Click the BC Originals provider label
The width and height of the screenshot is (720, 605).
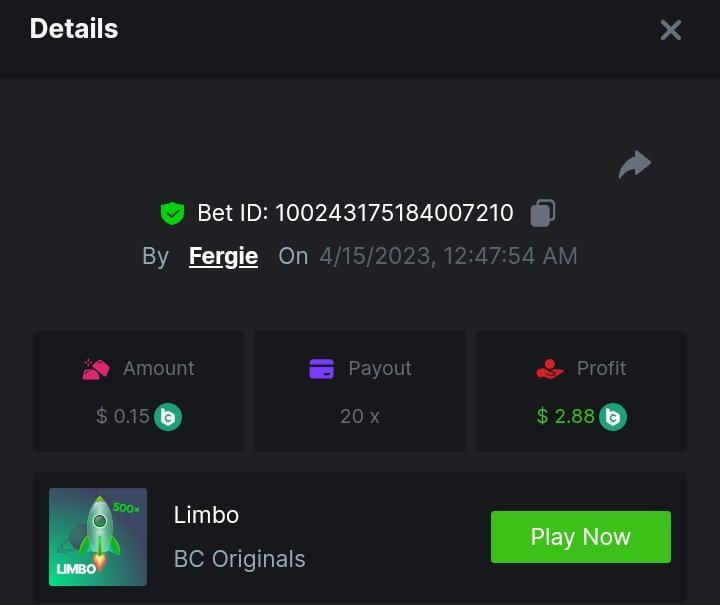(x=240, y=559)
